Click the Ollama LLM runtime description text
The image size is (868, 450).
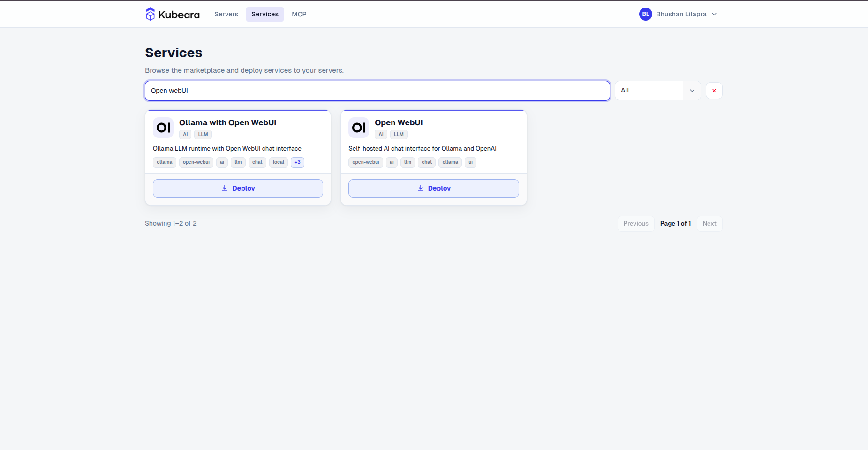pos(227,148)
